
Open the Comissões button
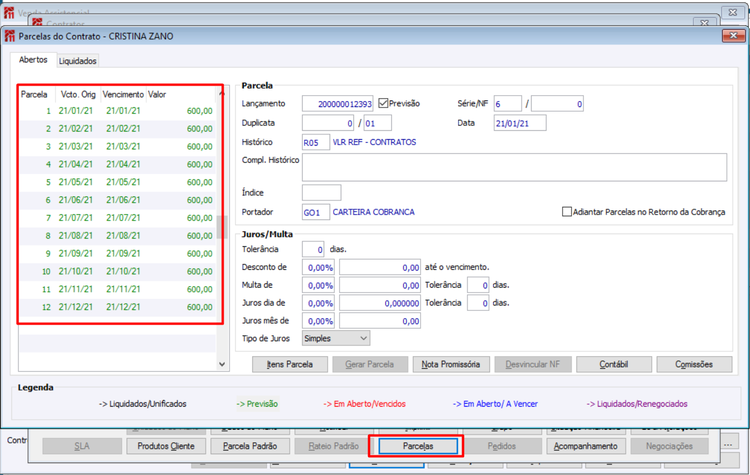tap(694, 365)
